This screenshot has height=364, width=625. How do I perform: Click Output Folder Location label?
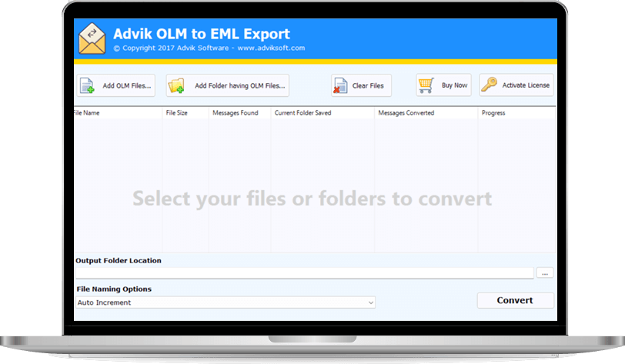[119, 260]
